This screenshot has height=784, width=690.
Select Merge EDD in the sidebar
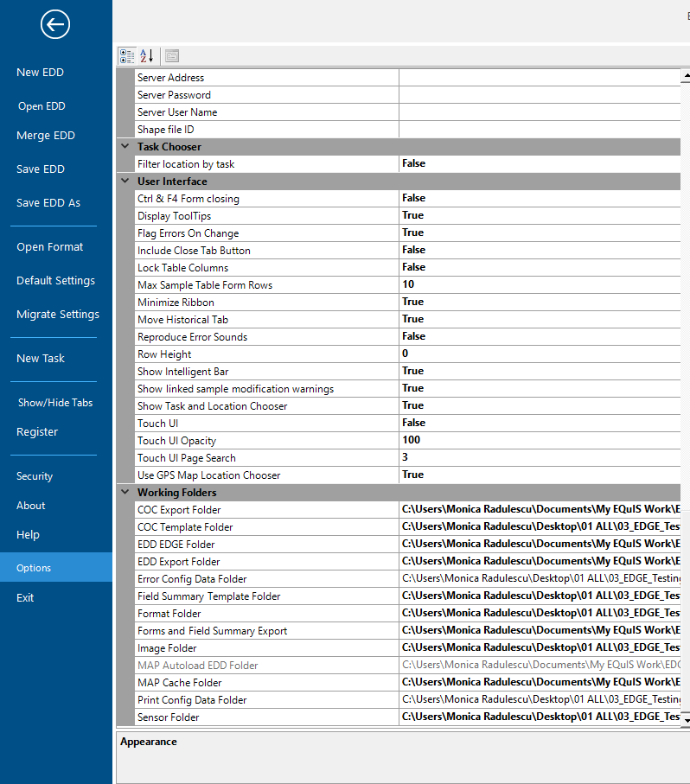(x=46, y=136)
